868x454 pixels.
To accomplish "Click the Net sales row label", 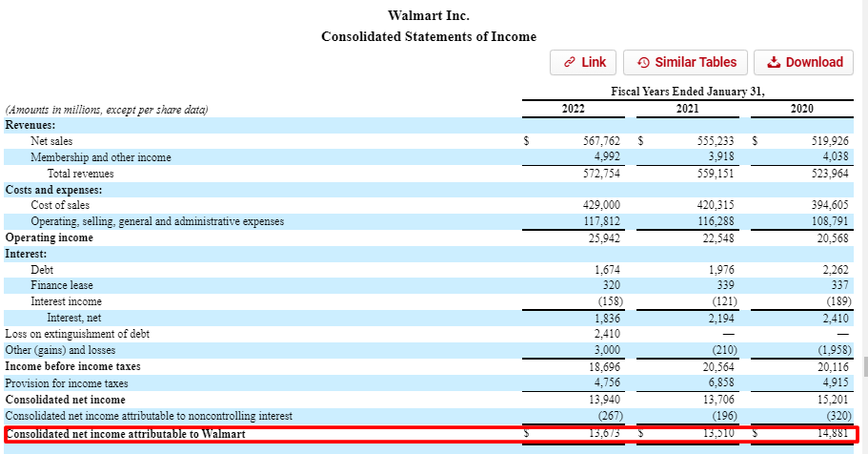I will pyautogui.click(x=51, y=141).
